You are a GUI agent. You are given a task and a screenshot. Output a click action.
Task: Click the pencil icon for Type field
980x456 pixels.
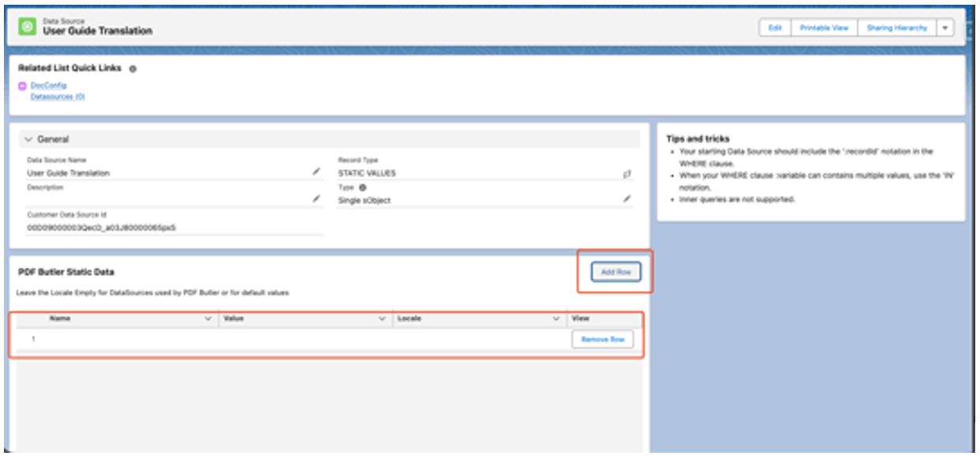628,199
